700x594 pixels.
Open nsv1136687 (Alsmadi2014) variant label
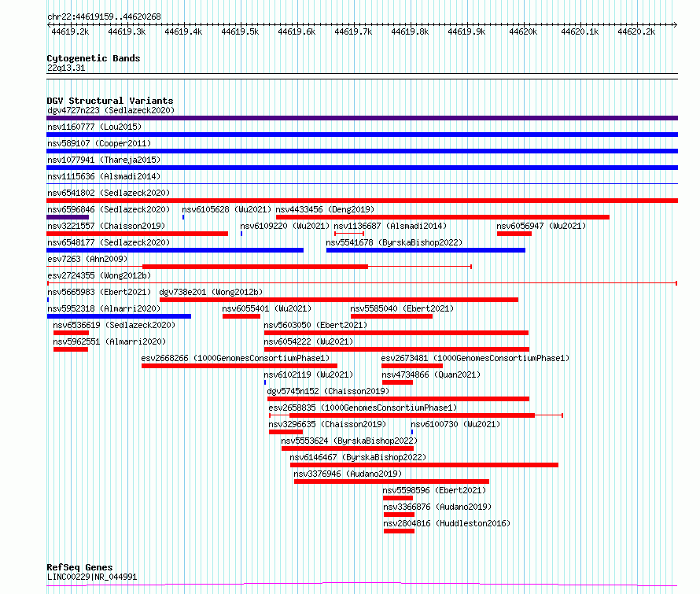[390, 226]
